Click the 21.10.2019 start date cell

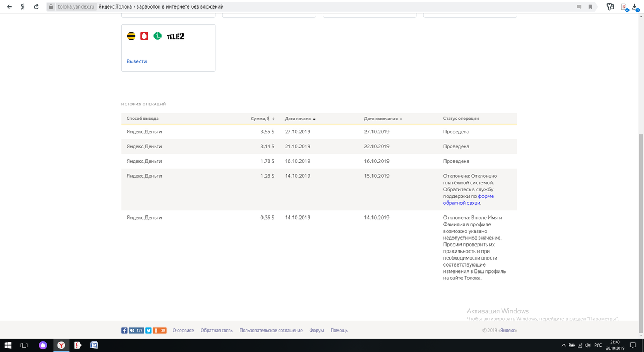[297, 146]
